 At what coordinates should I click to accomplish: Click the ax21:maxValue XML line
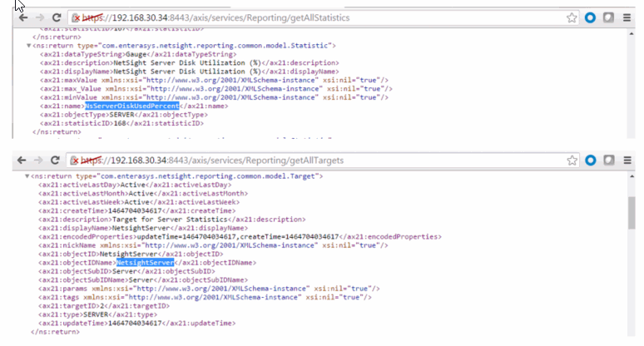click(x=214, y=80)
